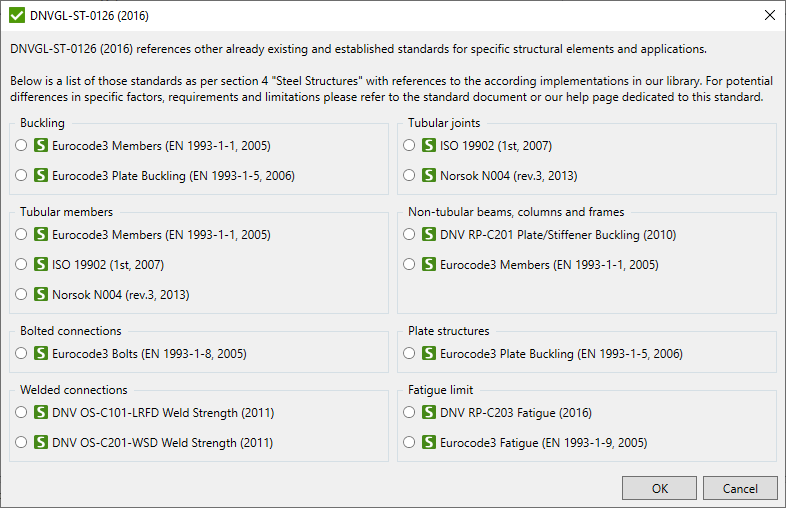Select DNV OS-C101-LRFD Weld Strength option
Screen dimensions: 786x508
coord(22,413)
